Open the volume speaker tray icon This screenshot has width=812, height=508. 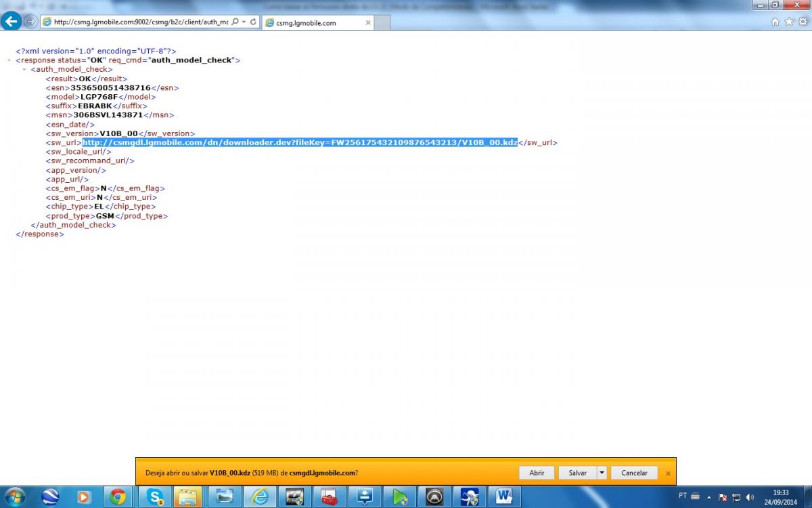(x=750, y=497)
